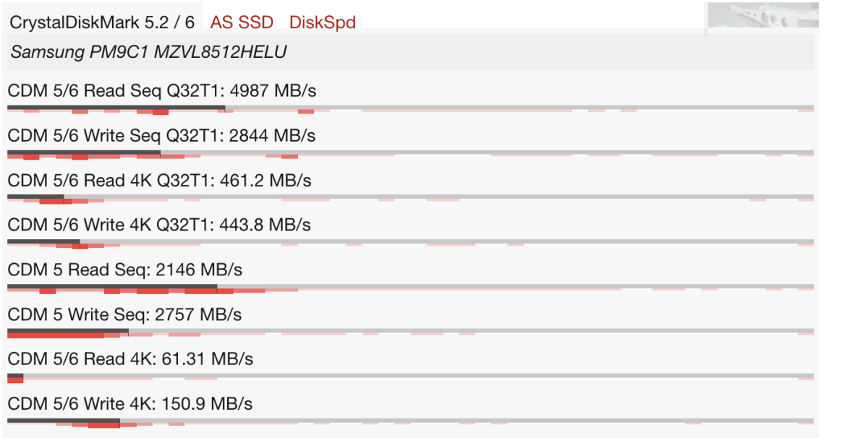Click the Write Seq Q32T1 2844 MB/s label

[x=162, y=136]
